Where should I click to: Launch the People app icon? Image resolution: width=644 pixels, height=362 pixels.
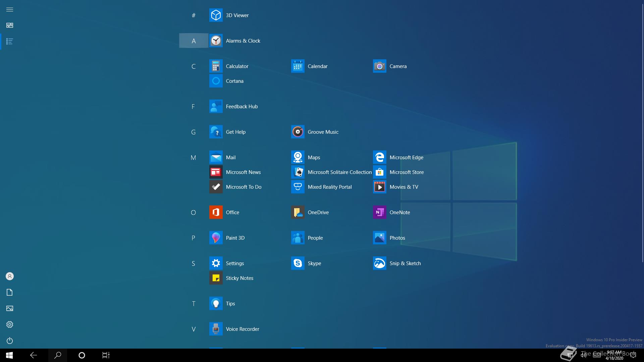pyautogui.click(x=298, y=238)
